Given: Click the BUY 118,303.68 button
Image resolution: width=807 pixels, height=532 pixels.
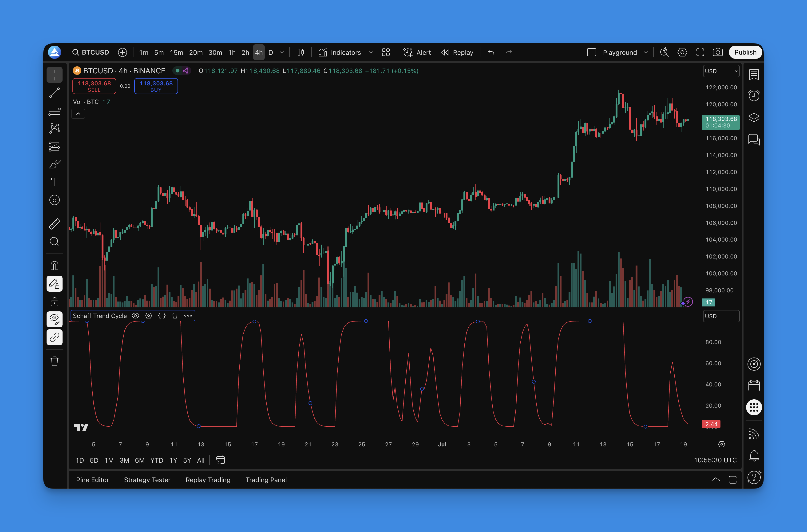Looking at the screenshot, I should (x=156, y=86).
